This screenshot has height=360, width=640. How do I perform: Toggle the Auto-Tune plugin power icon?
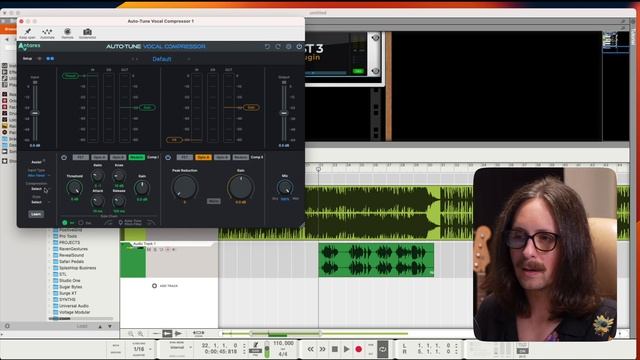[x=299, y=47]
